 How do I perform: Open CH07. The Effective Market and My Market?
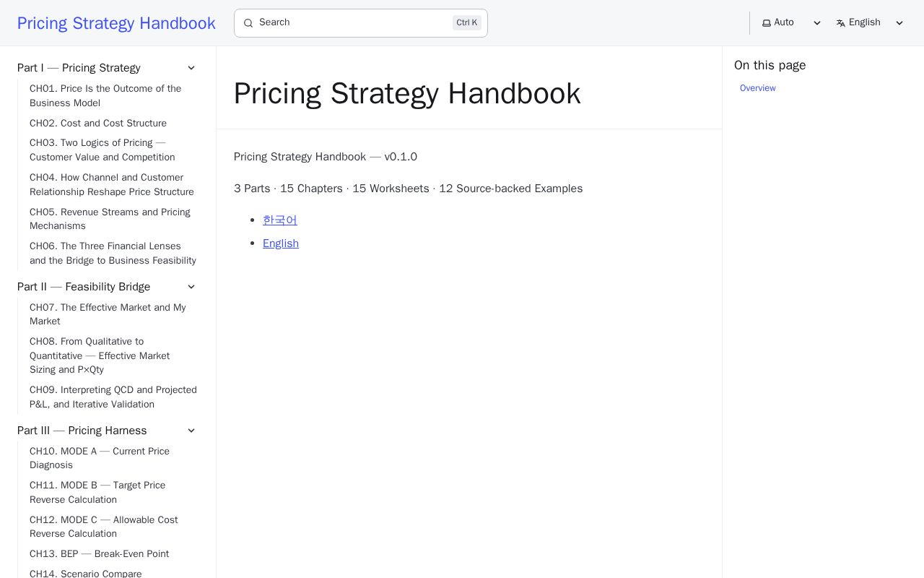click(x=113, y=314)
